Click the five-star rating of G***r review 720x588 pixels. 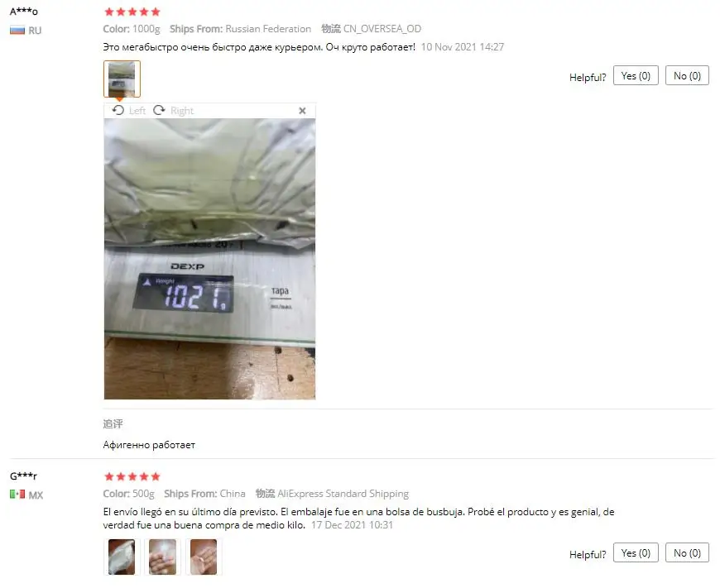(132, 476)
